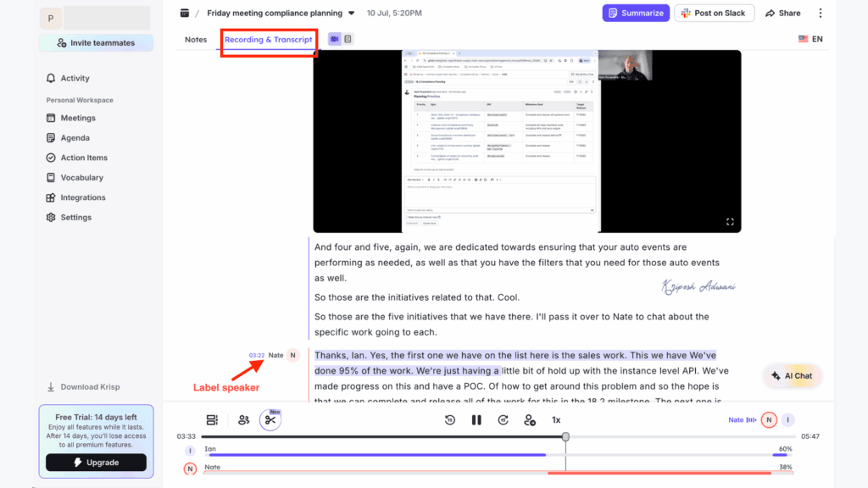The height and width of the screenshot is (488, 868).
Task: Select the scissors trim tool
Action: pos(271,419)
